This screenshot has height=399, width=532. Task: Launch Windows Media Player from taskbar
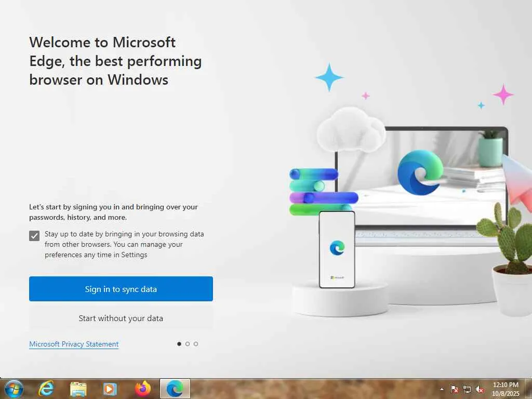(x=110, y=389)
